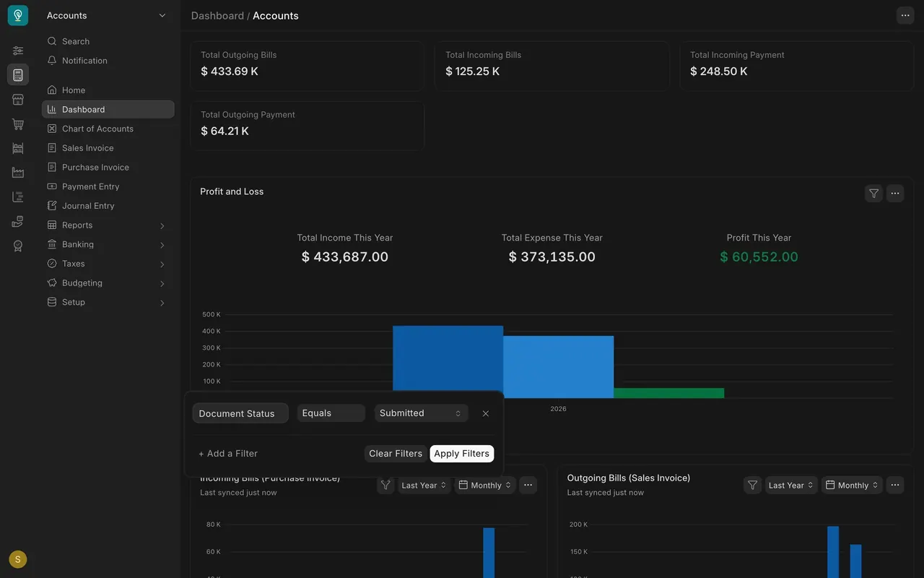
Task: Click the Document Status filter field
Action: (240, 413)
